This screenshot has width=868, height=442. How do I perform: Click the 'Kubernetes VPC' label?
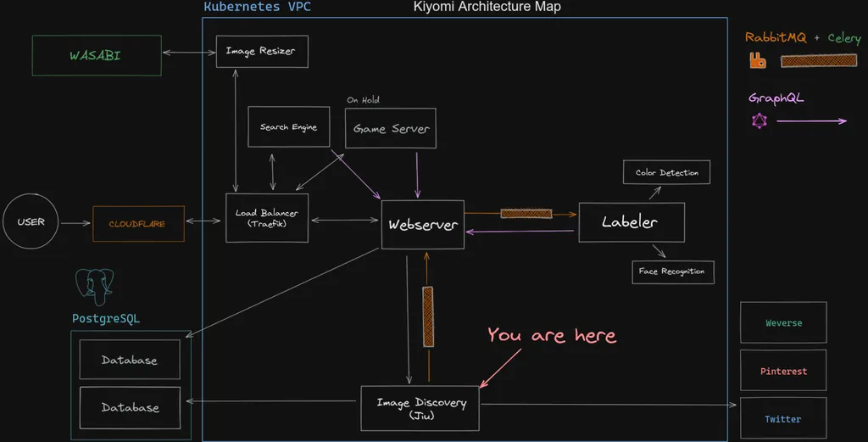point(258,7)
